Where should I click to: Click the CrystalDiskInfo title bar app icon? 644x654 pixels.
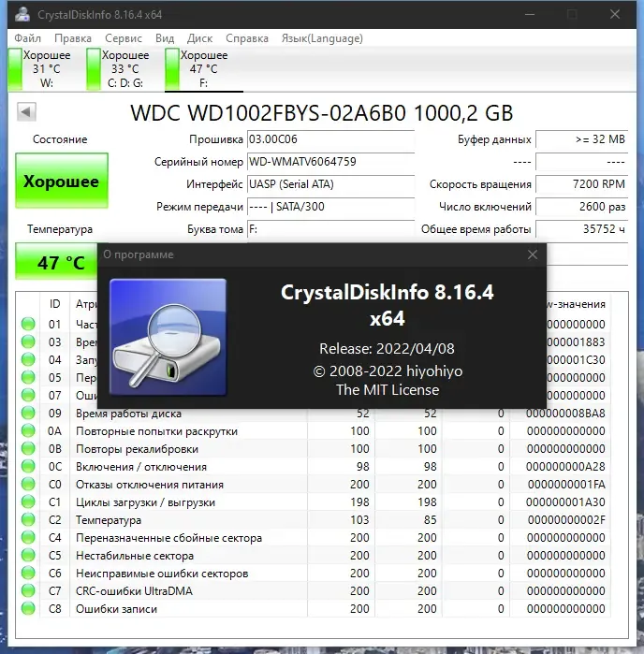(x=22, y=14)
